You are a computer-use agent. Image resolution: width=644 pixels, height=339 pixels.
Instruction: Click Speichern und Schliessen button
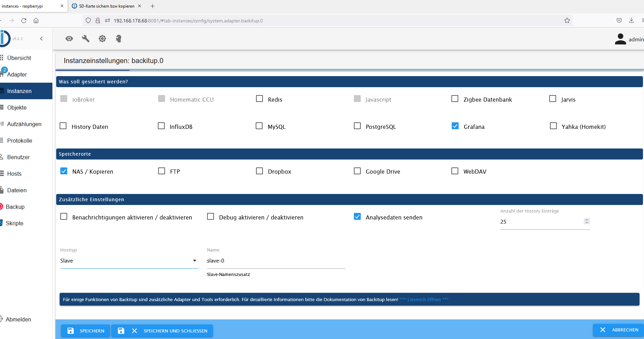[162, 331]
